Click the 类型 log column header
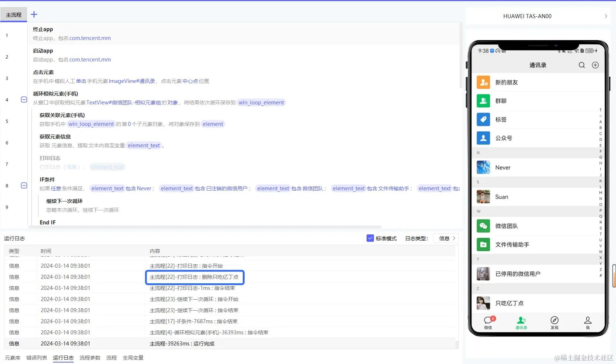Image resolution: width=616 pixels, height=364 pixels. coord(14,251)
